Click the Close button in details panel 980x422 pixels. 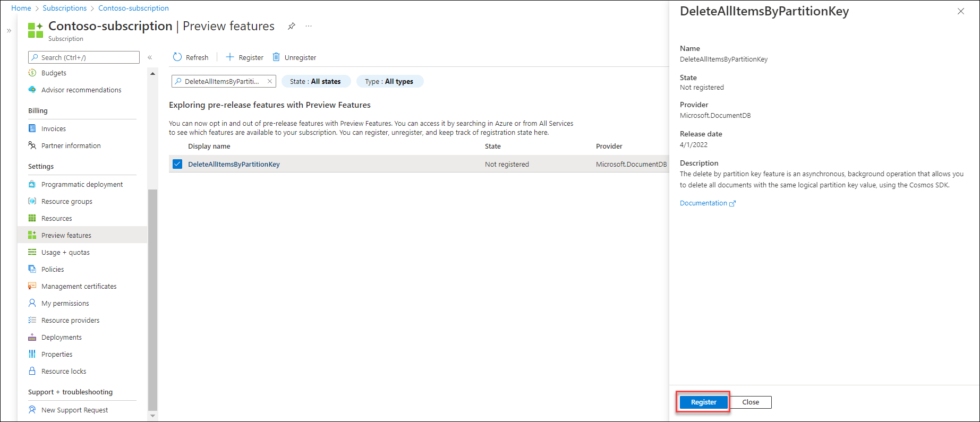pos(751,402)
